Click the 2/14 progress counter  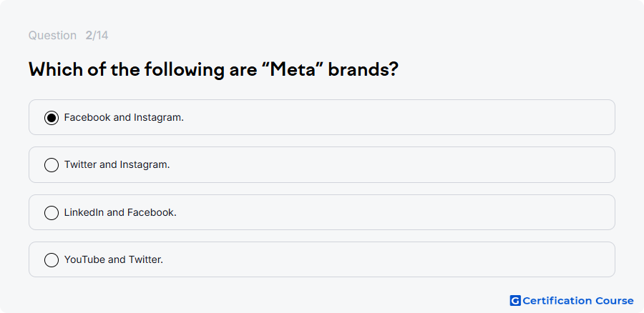(x=97, y=36)
